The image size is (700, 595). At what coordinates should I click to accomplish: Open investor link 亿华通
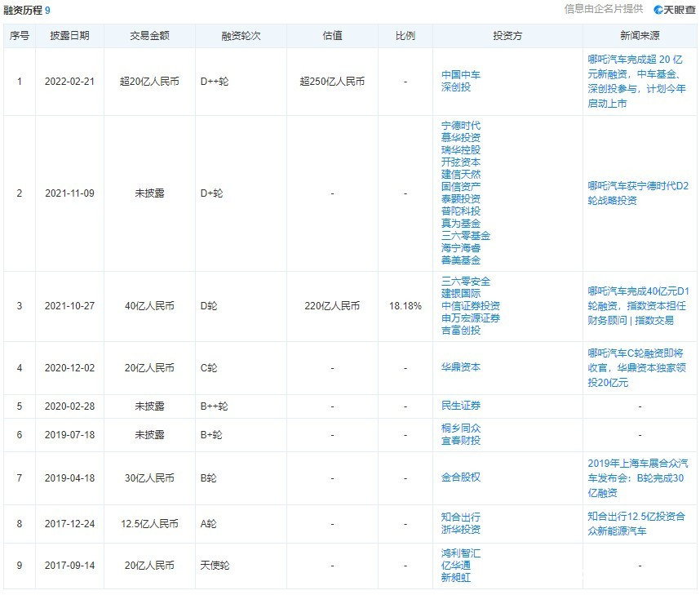tap(456, 566)
